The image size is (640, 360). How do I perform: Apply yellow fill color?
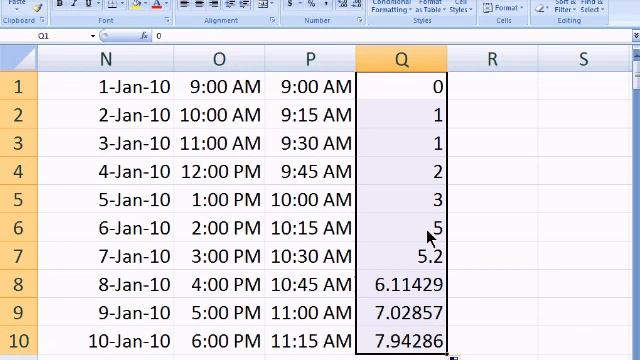pyautogui.click(x=137, y=4)
